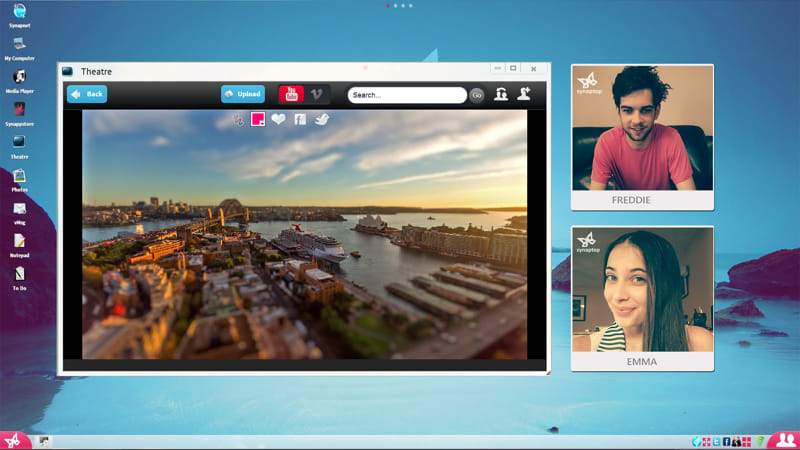This screenshot has height=450, width=800.
Task: Open the Synapnet desktop icon
Action: click(x=19, y=15)
